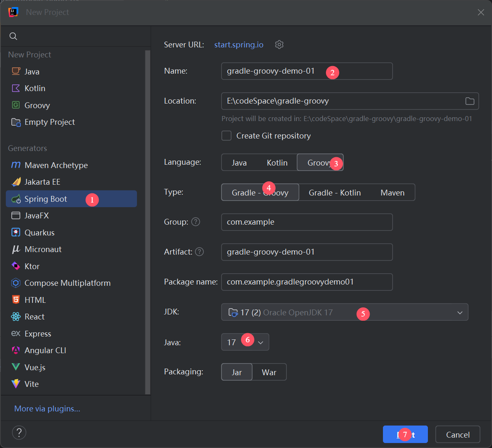Viewport: 492px width, 448px height.
Task: Click the React atom icon
Action: (x=16, y=317)
